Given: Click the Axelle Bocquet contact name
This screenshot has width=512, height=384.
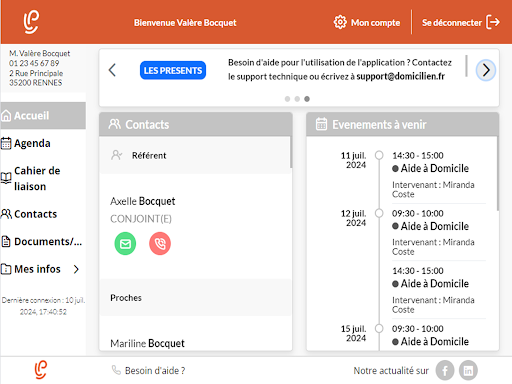Looking at the screenshot, I should (x=143, y=201).
